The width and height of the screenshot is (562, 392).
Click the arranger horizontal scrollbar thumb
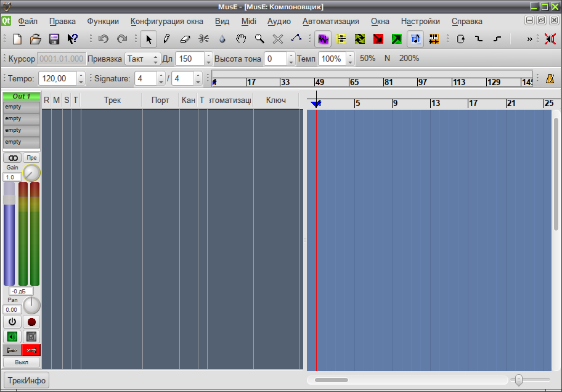[331, 380]
